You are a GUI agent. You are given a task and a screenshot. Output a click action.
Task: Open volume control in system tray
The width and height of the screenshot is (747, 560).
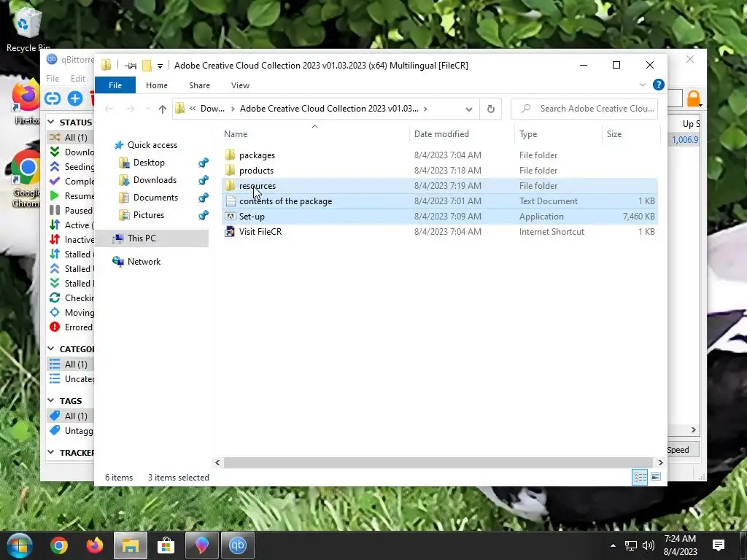click(649, 545)
